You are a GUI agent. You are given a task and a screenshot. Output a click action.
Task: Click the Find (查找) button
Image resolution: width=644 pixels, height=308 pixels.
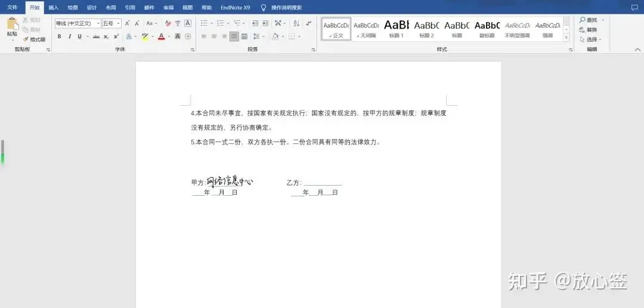[589, 20]
